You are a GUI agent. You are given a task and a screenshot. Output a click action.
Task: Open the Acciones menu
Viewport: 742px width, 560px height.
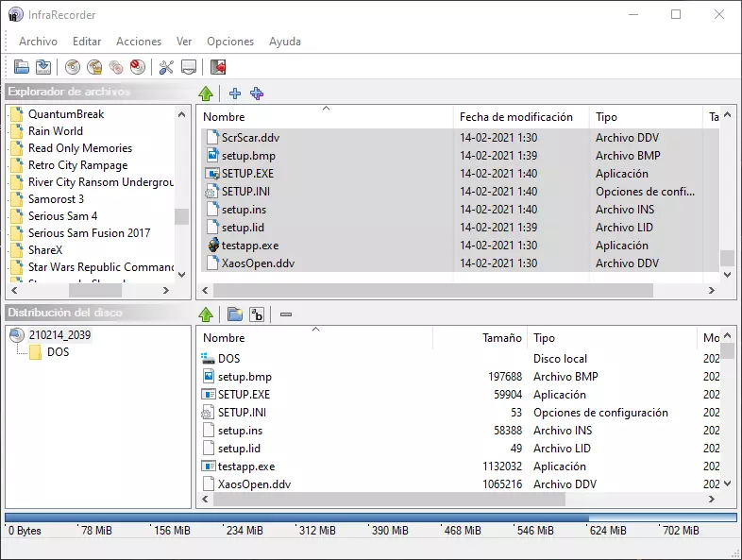coord(139,42)
